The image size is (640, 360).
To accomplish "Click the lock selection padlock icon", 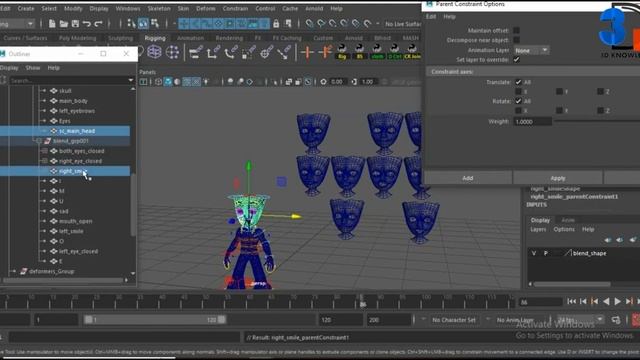I will pyautogui.click(x=276, y=24).
